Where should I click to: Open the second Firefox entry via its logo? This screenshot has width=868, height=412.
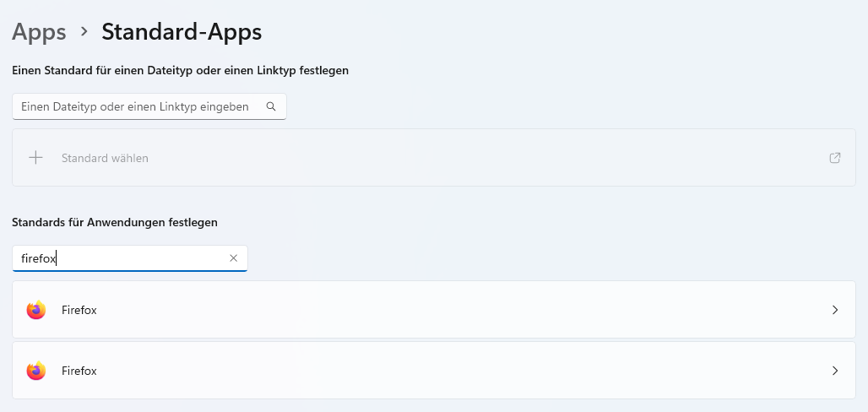coord(36,371)
